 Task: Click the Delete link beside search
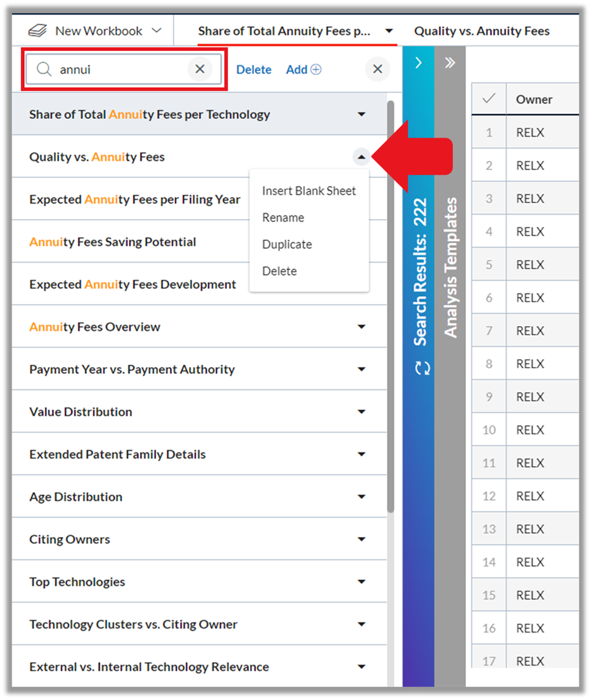click(x=254, y=70)
